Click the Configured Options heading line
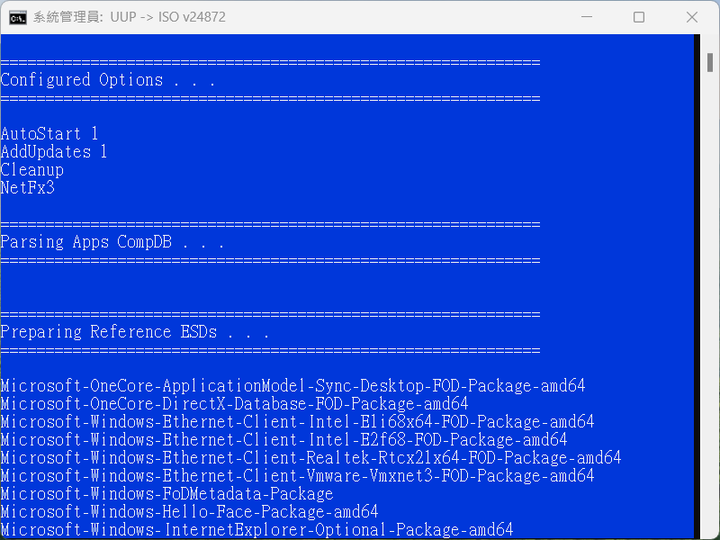Viewport: 720px width, 540px height. click(108, 80)
